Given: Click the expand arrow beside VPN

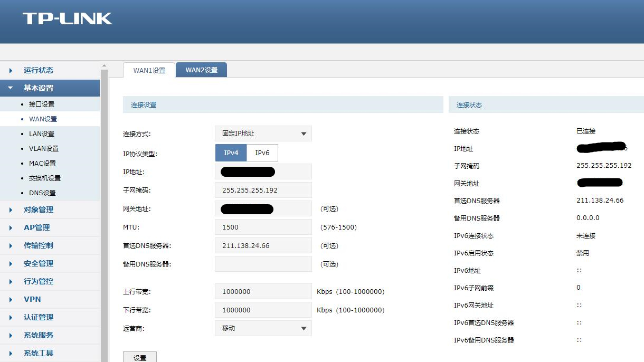Looking at the screenshot, I should point(10,299).
